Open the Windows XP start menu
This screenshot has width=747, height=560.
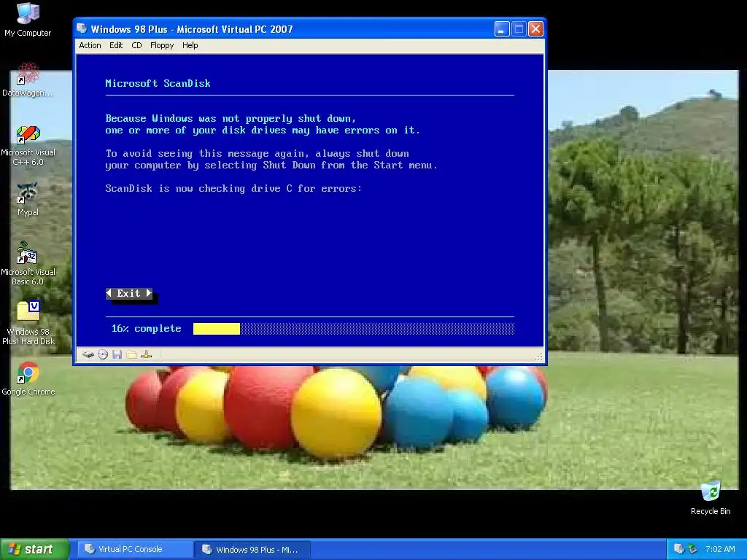35,549
